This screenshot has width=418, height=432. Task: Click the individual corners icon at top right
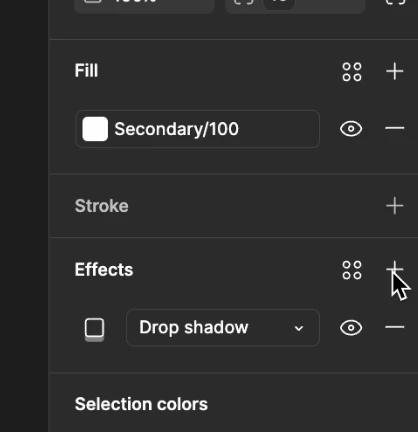(395, 2)
